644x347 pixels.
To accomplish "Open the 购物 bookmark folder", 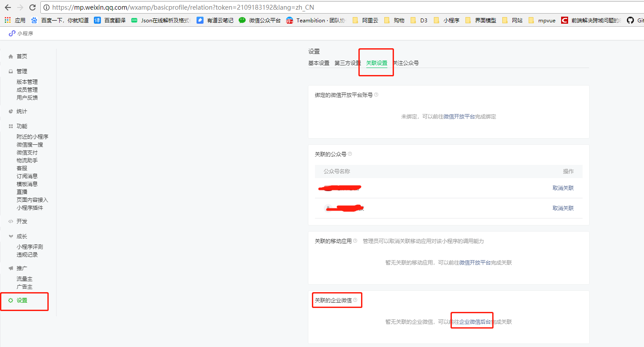I will pyautogui.click(x=394, y=20).
